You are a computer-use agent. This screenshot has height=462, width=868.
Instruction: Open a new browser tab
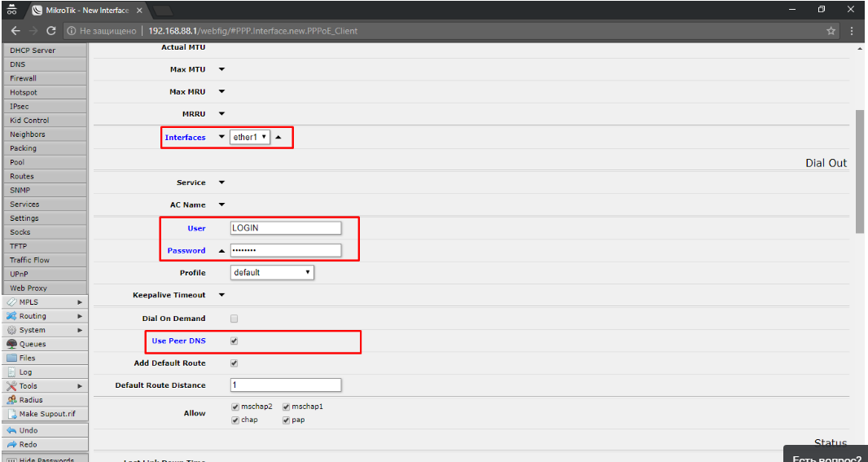(162, 11)
